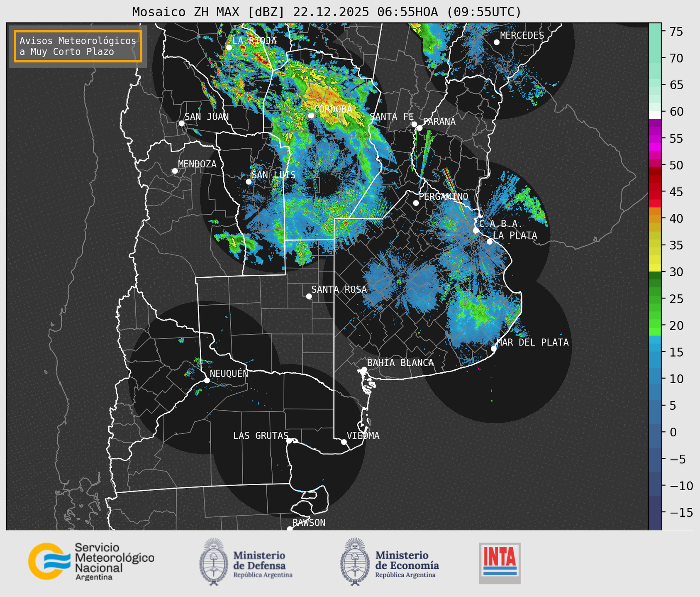The width and height of the screenshot is (700, 597).
Task: Click the Bahía Blanca city marker dot
Action: [x=364, y=369]
